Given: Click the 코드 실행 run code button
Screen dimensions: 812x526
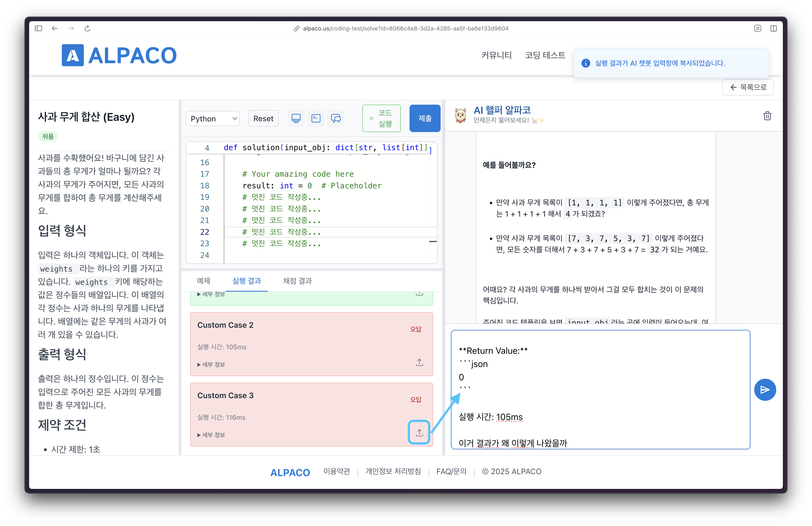Looking at the screenshot, I should pyautogui.click(x=381, y=118).
